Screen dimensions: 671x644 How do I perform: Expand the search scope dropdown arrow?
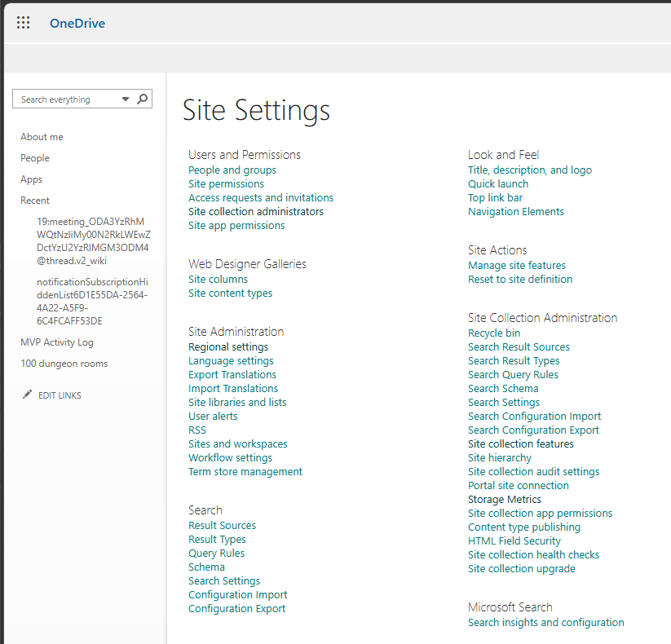pos(126,99)
